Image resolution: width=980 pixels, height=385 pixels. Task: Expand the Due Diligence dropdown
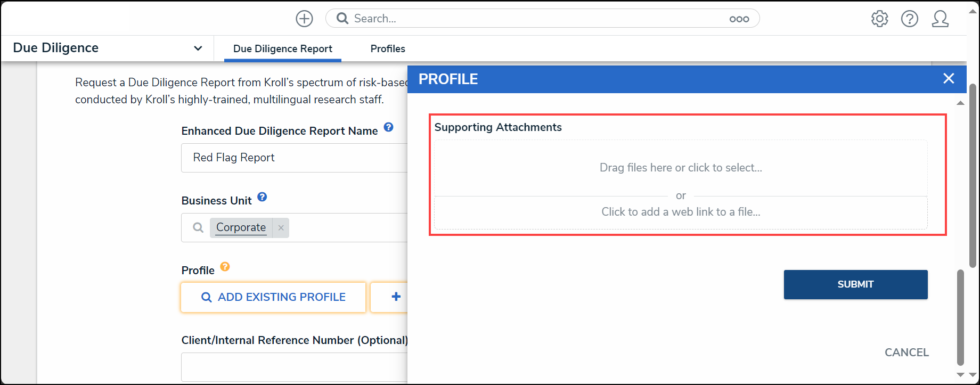198,48
